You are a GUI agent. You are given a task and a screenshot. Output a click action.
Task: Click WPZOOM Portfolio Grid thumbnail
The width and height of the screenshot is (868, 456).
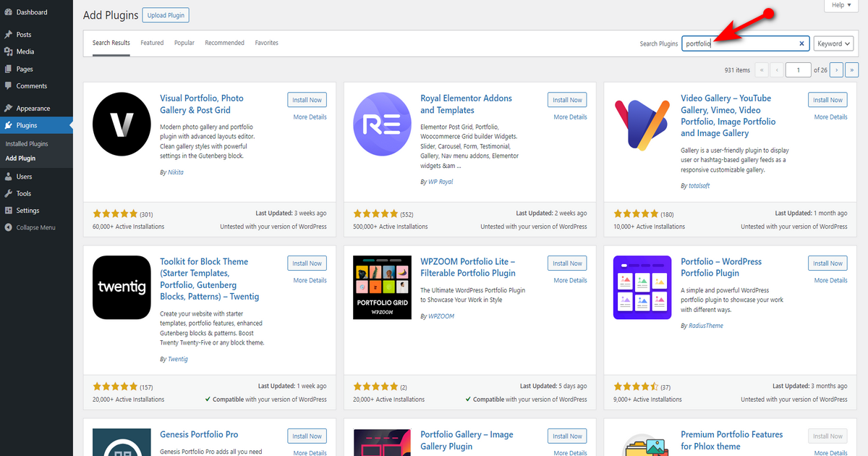click(382, 287)
